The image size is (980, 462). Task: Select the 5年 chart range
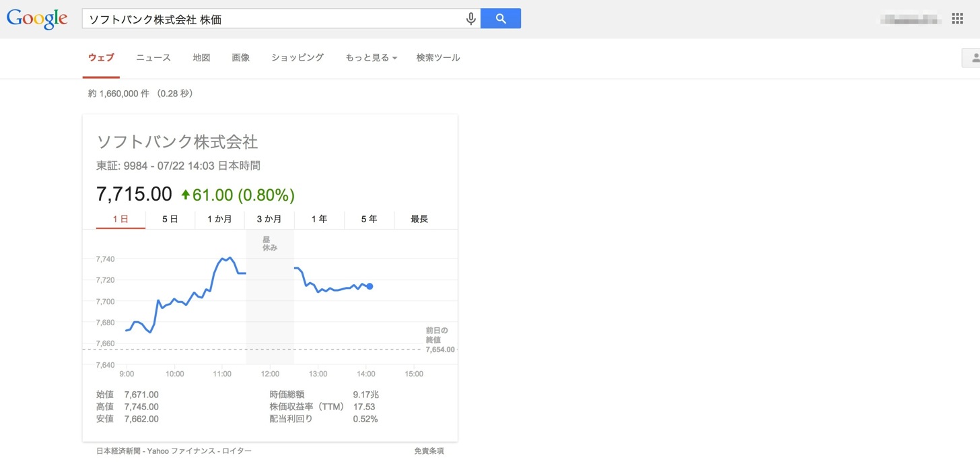(x=369, y=220)
